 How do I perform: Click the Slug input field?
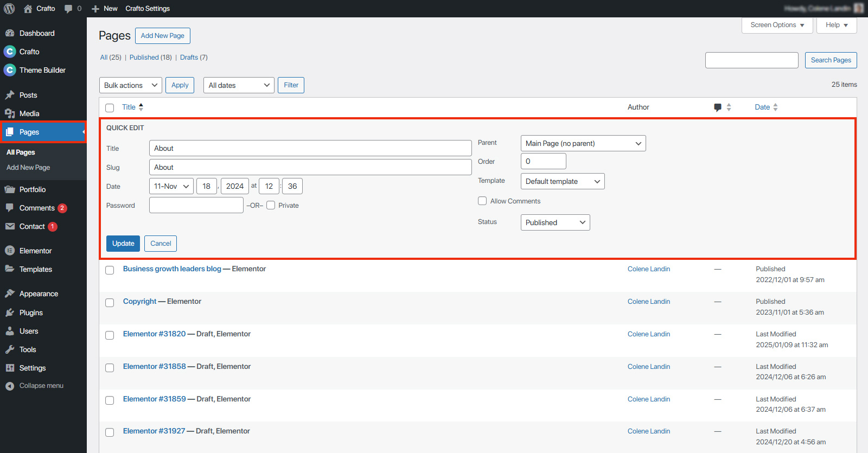tap(310, 167)
